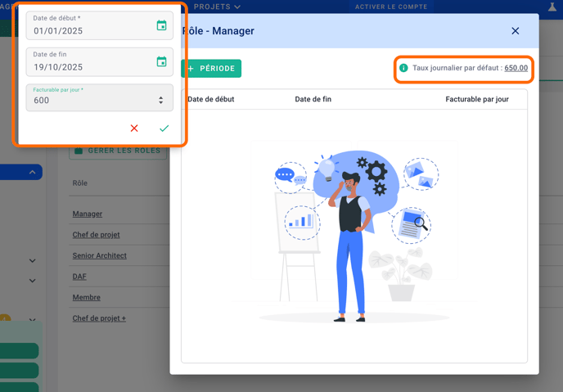Click the user profile icon top right
This screenshot has height=392, width=563.
pyautogui.click(x=552, y=7)
